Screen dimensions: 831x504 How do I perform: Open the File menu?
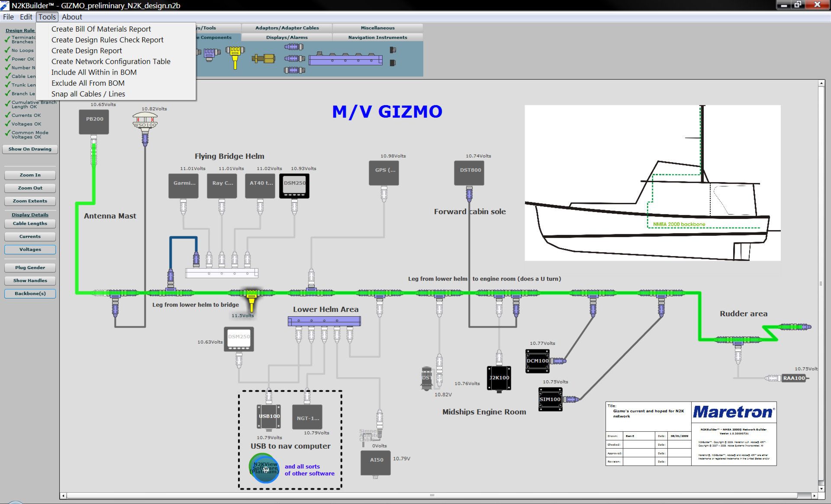pyautogui.click(x=9, y=17)
